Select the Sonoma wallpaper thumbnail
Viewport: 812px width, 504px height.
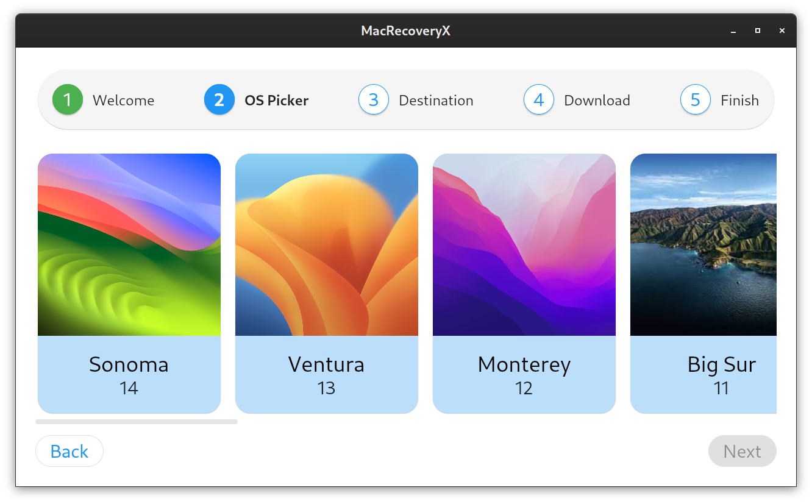pyautogui.click(x=129, y=244)
